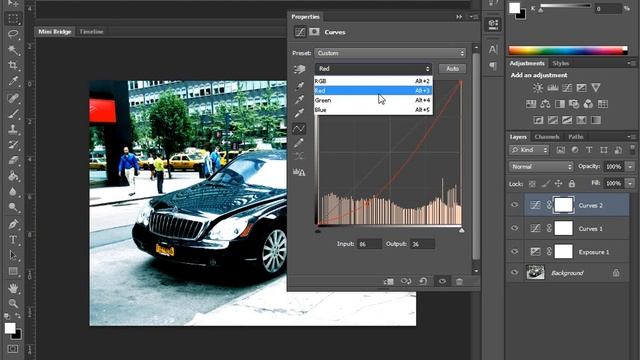Delete the adjustment with trash icon

(x=459, y=281)
